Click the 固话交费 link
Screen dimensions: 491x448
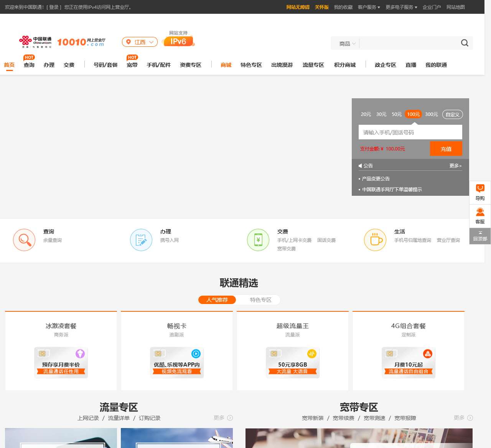(x=326, y=240)
